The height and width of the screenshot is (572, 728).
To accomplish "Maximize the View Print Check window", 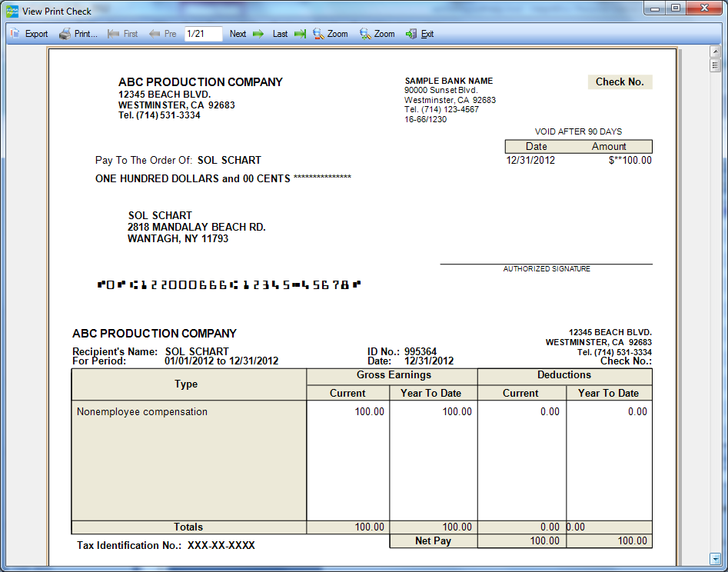I will (676, 8).
